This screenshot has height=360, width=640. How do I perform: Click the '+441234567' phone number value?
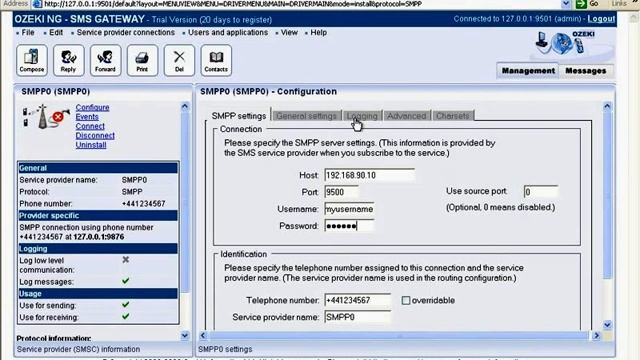[x=144, y=204]
